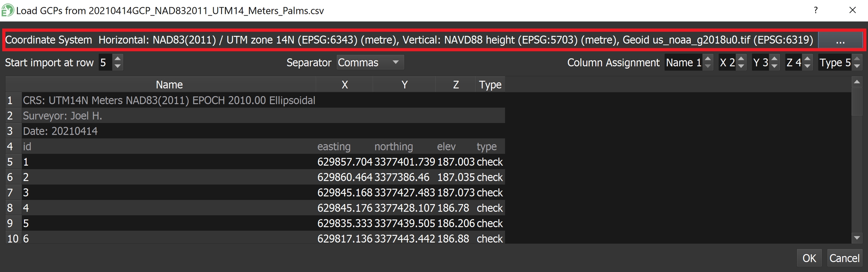
Task: Select the Name column header
Action: (x=169, y=85)
